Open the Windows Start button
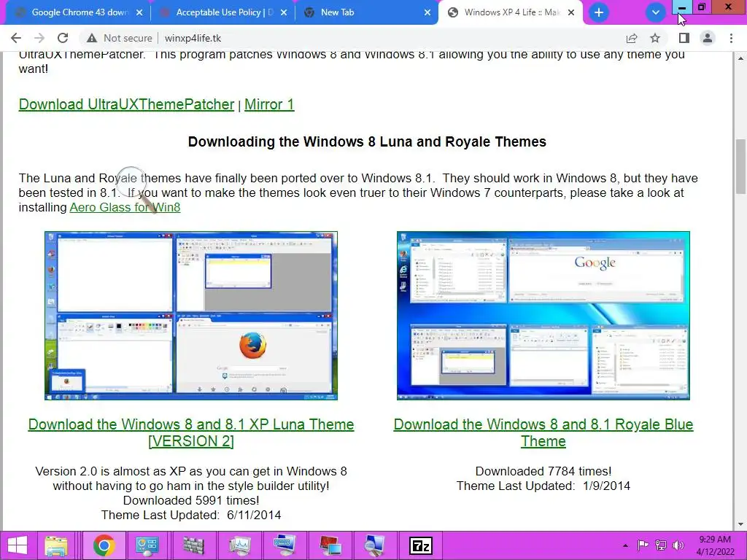Screen dimensions: 747x560 pyautogui.click(x=18, y=545)
